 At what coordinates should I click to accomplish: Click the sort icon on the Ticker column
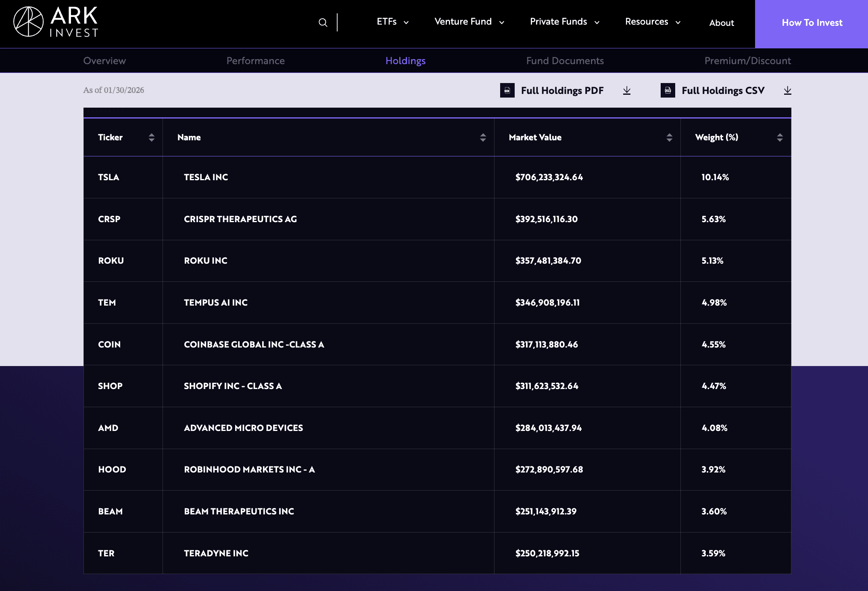click(151, 137)
